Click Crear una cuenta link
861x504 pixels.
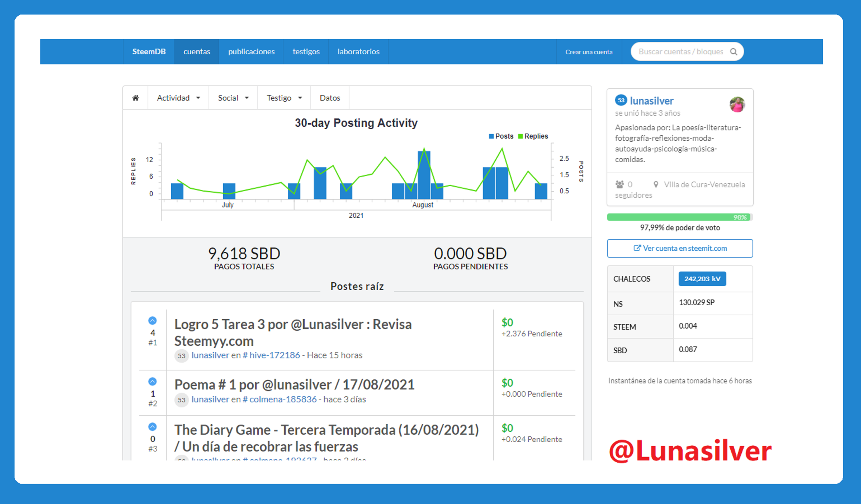[x=589, y=52]
